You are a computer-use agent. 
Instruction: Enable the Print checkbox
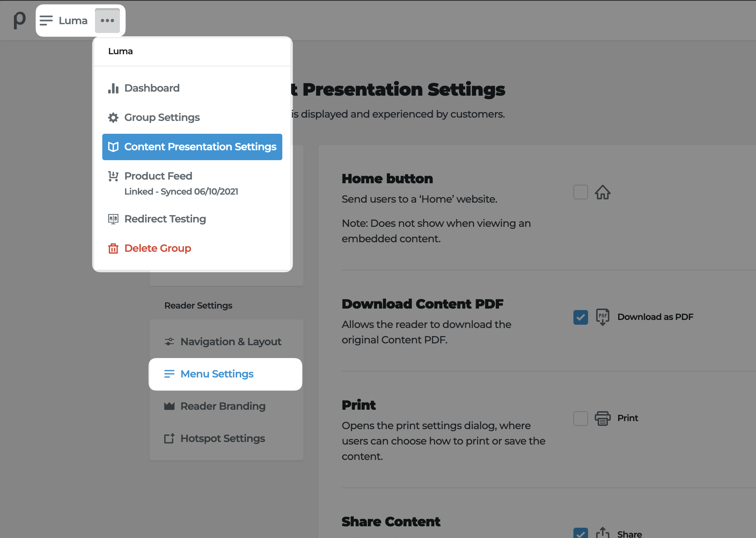tap(580, 418)
